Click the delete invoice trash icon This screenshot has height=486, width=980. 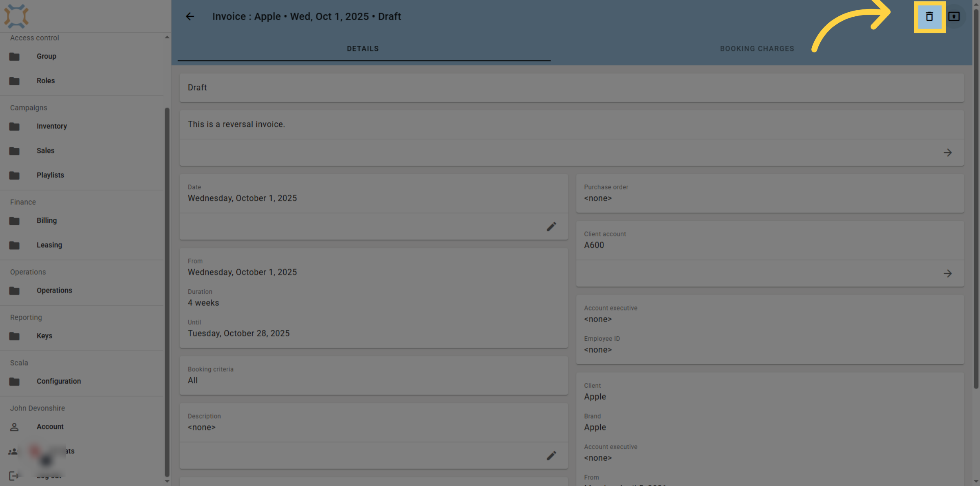coord(929,16)
